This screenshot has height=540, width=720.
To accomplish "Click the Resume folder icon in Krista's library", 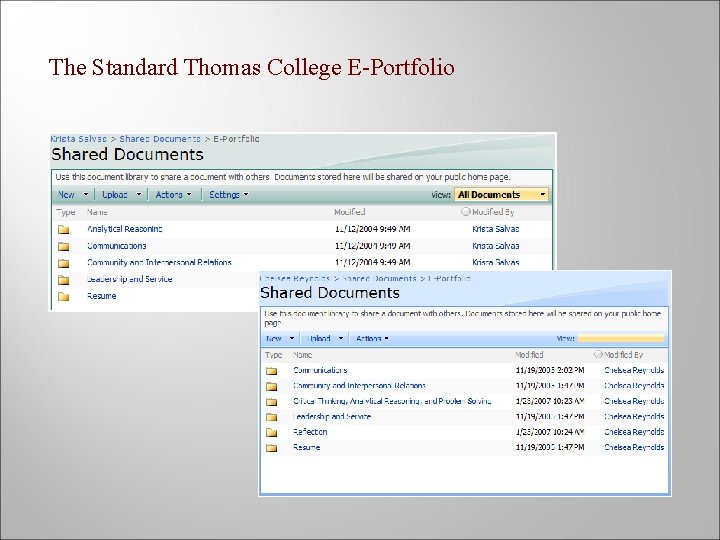I will 63,297.
